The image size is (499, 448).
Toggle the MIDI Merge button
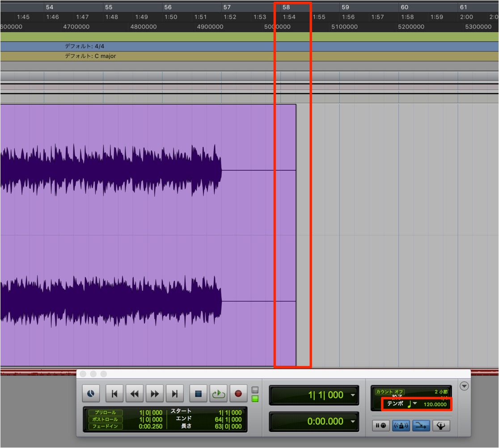(x=421, y=425)
